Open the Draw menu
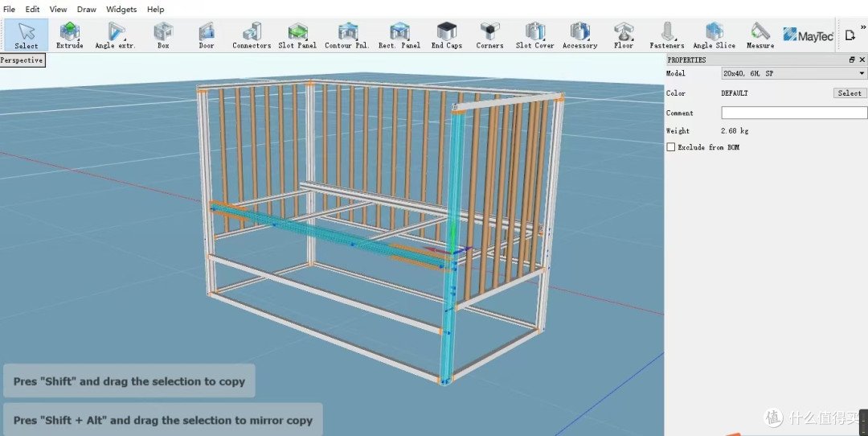Viewport: 868px width, 436px height. [86, 9]
